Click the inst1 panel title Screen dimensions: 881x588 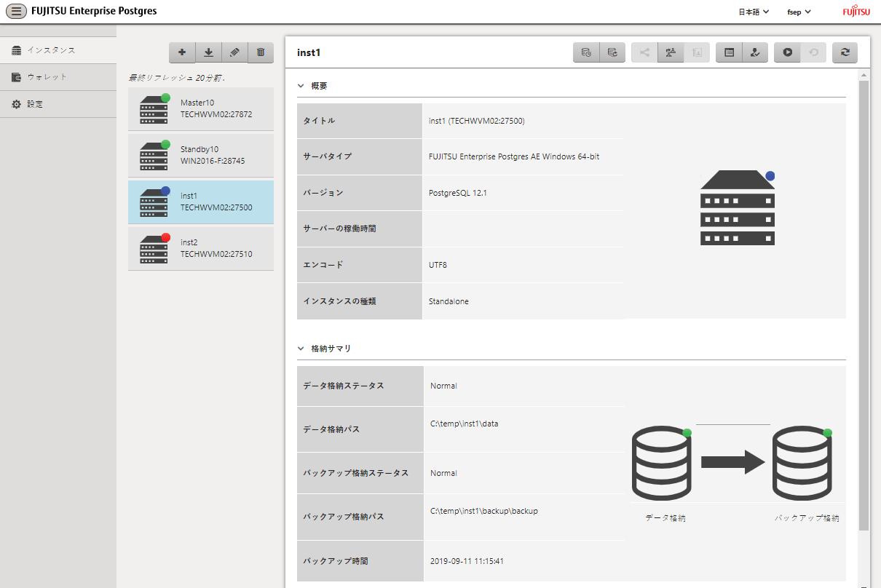pyautogui.click(x=309, y=52)
